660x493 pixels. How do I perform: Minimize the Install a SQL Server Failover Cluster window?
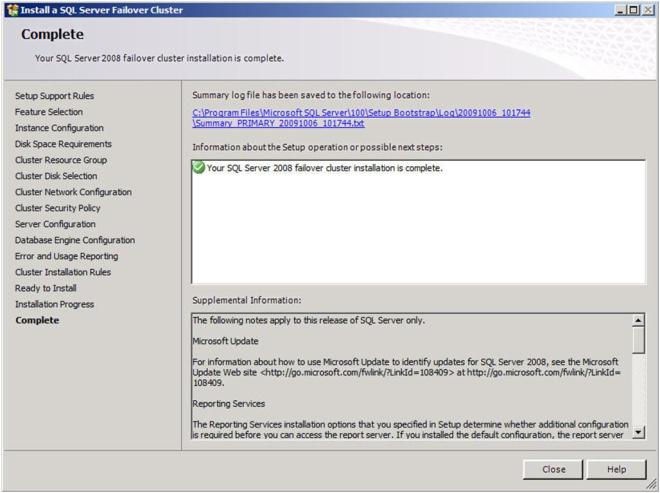pyautogui.click(x=621, y=10)
